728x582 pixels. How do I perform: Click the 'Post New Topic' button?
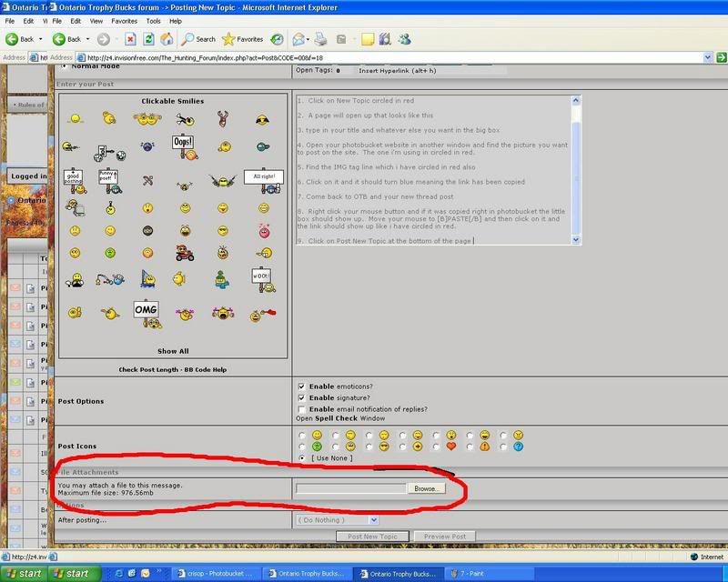coord(372,537)
